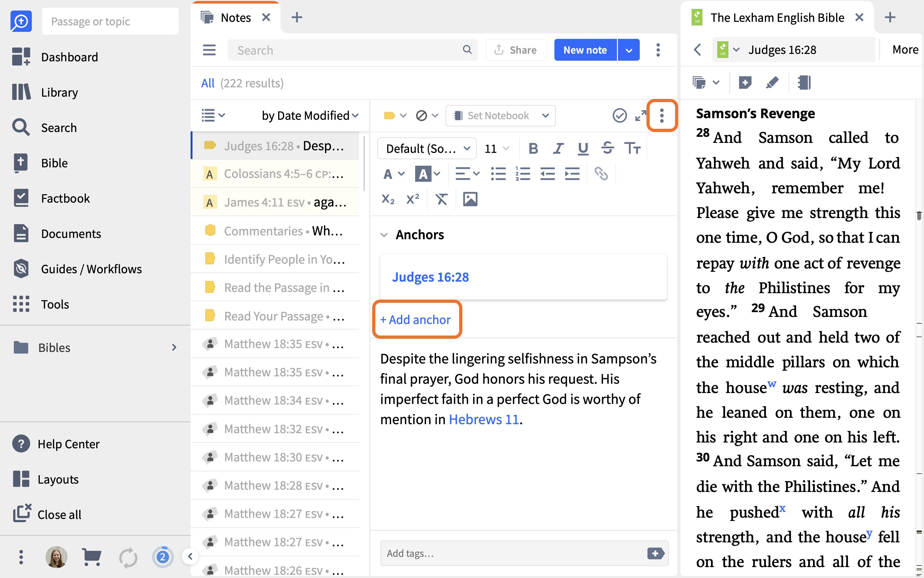Switch to the Notes tab
The width and height of the screenshot is (924, 578).
[235, 18]
